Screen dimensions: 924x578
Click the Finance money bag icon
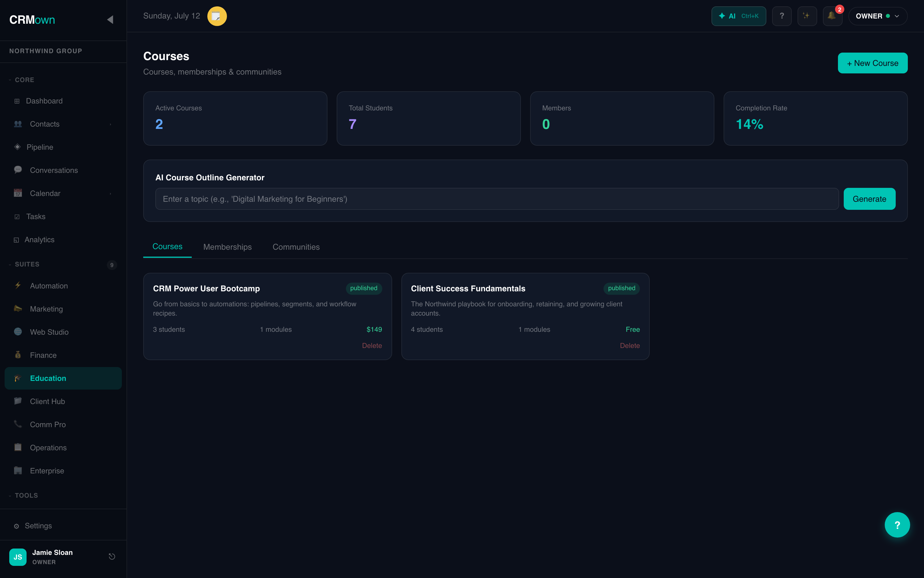(18, 355)
